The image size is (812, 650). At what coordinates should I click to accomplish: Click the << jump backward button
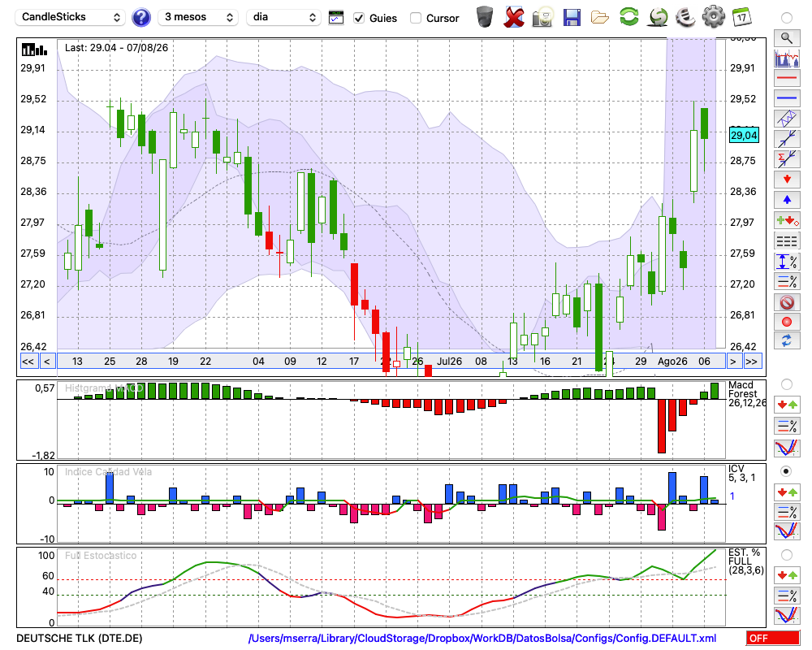click(28, 362)
